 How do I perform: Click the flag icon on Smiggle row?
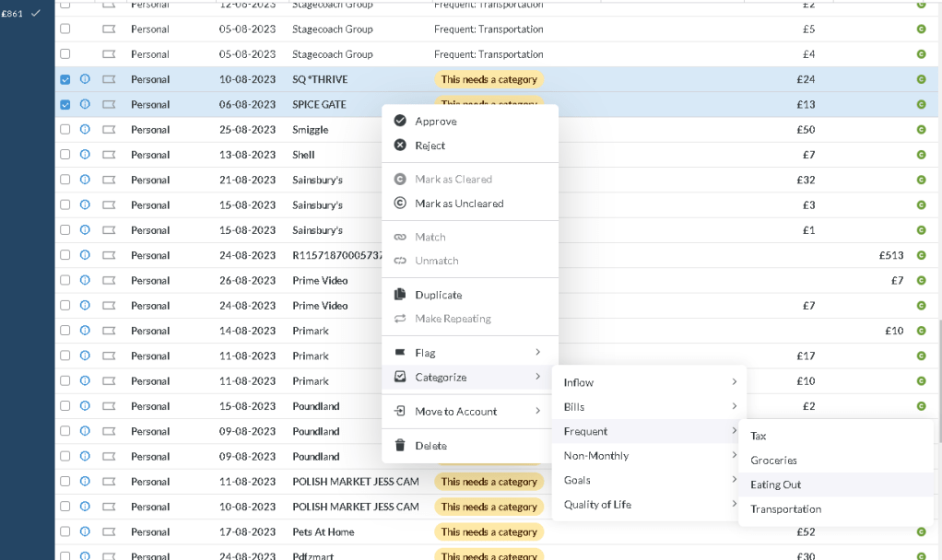109,130
